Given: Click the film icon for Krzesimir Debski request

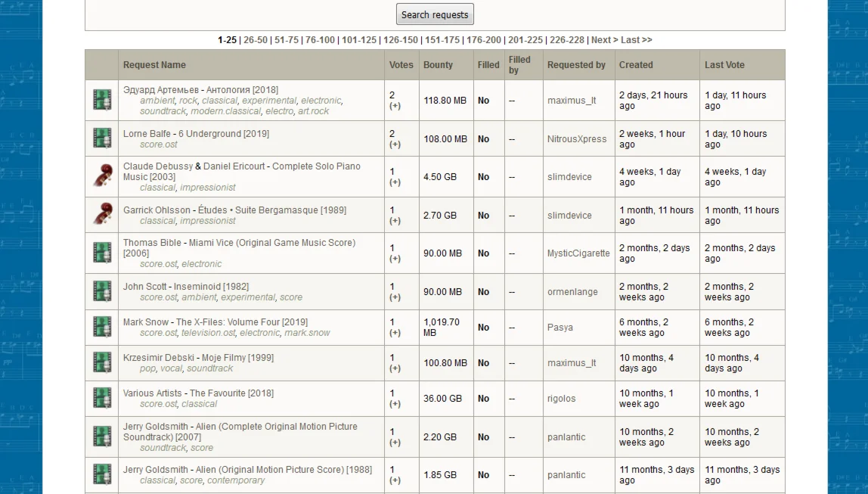Looking at the screenshot, I should click(x=102, y=363).
